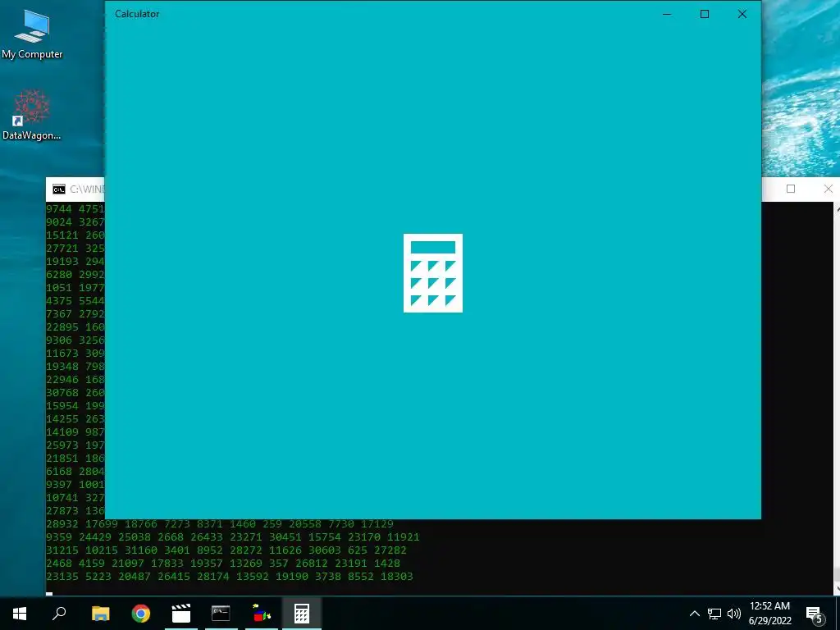Image resolution: width=840 pixels, height=630 pixels.
Task: Click the number 18303 in Command Prompt
Action: 396,577
